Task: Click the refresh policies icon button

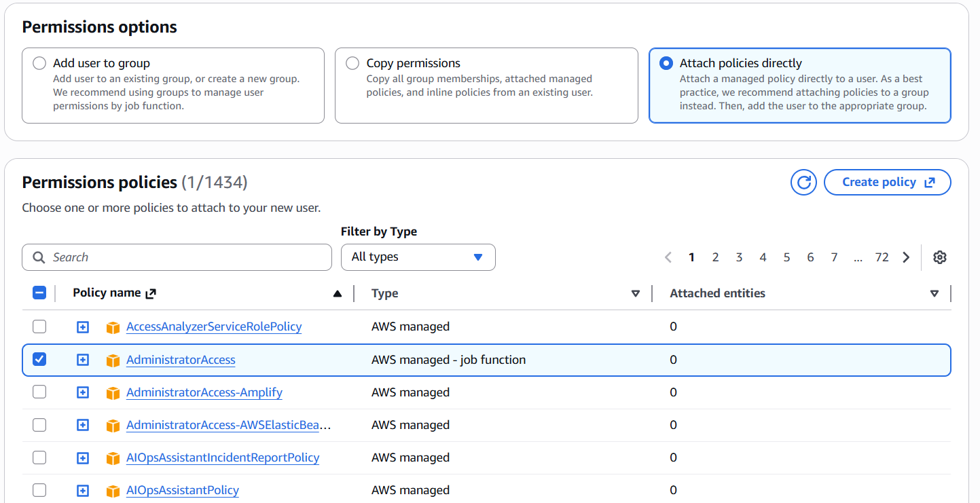Action: [803, 182]
